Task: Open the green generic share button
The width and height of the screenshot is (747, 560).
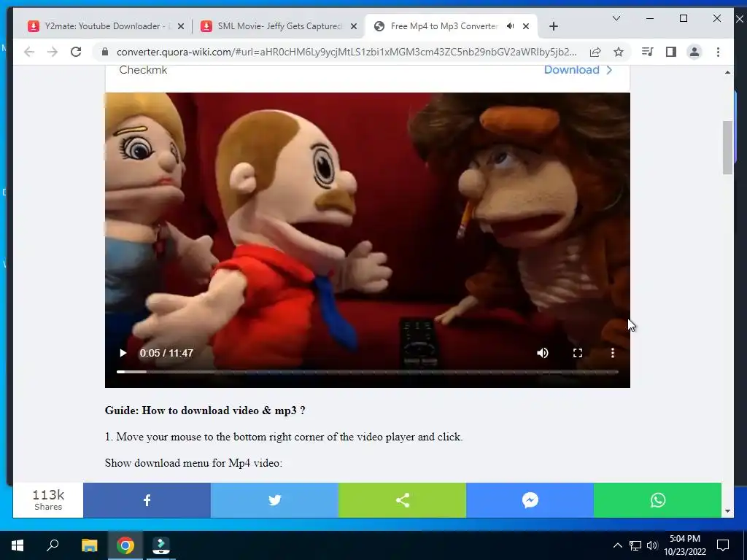Action: pos(402,500)
